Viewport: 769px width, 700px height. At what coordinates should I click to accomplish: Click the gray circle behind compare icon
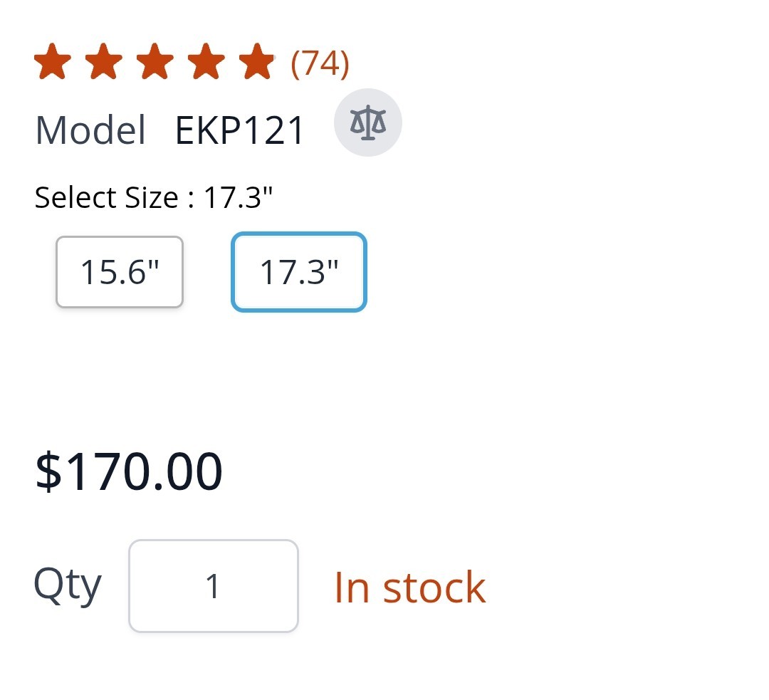pos(368,122)
